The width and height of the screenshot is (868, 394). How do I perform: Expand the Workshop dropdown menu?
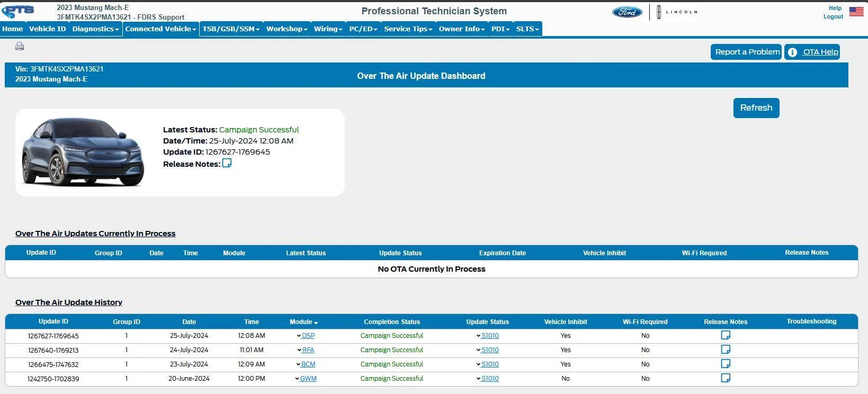(x=287, y=29)
